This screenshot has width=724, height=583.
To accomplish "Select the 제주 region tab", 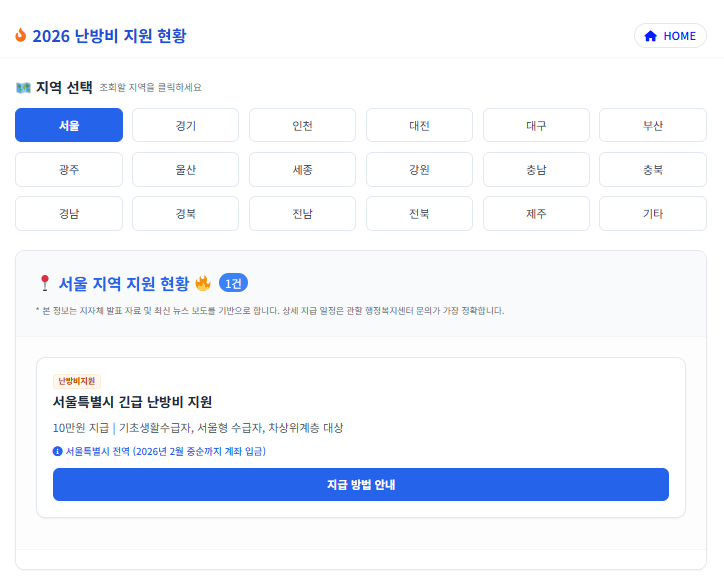I will tap(536, 213).
